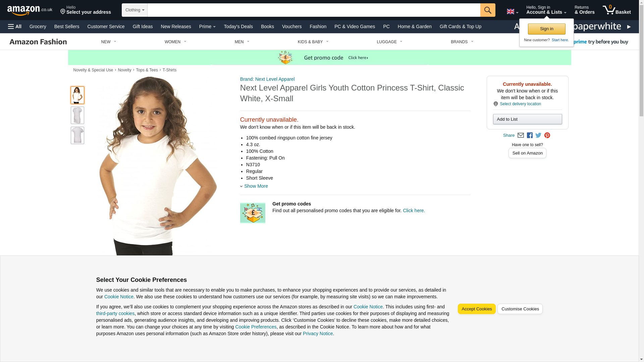This screenshot has height=362, width=644.
Task: Open the LUGGAGE fashion menu
Action: [x=389, y=42]
